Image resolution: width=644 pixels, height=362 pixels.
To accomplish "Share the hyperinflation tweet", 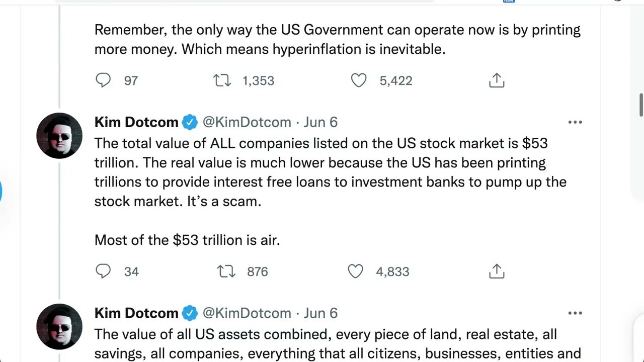I will coord(497,80).
